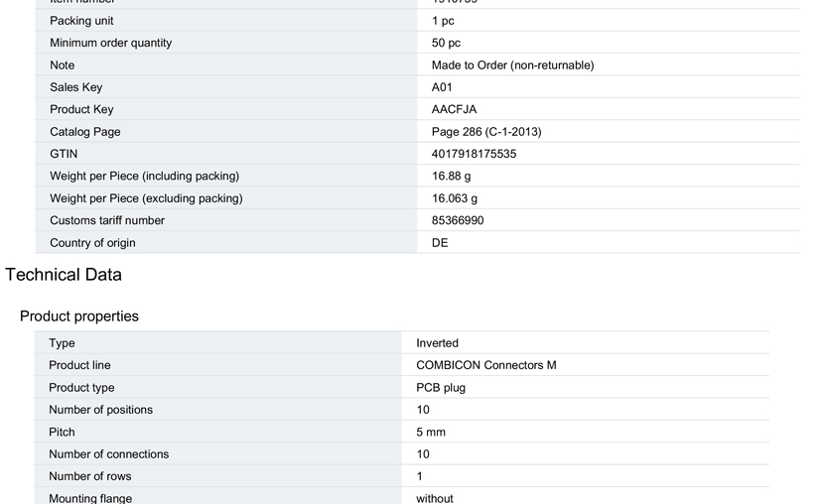Click the Country of origin value DE
This screenshot has height=504, width=824.
pyautogui.click(x=440, y=243)
